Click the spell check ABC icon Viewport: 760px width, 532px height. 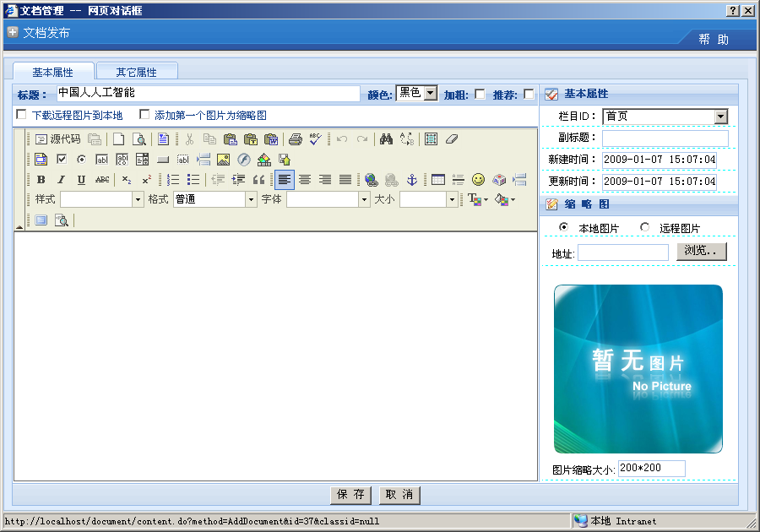pyautogui.click(x=316, y=139)
